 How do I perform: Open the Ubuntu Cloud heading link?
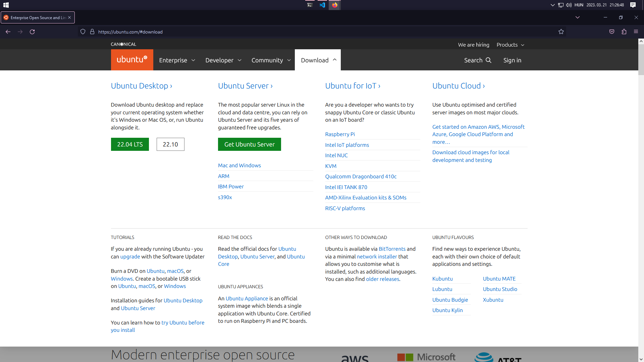click(459, 86)
